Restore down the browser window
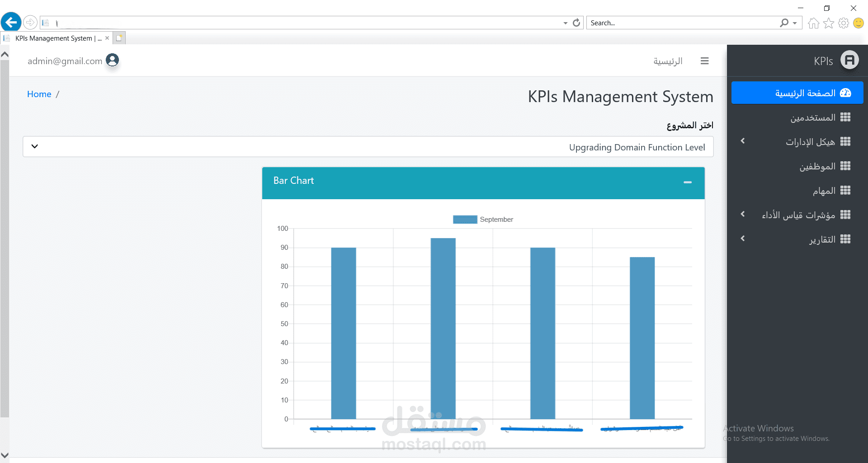 (x=826, y=8)
